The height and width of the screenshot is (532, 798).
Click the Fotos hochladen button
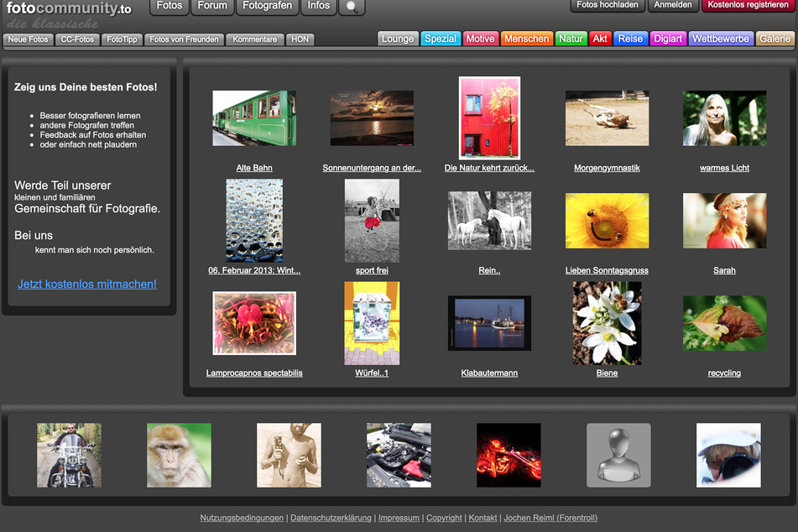[x=608, y=5]
